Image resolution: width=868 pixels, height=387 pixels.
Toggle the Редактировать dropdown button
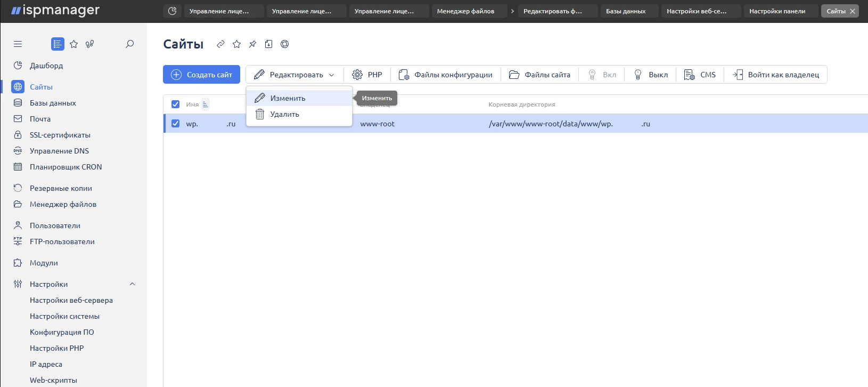(294, 75)
